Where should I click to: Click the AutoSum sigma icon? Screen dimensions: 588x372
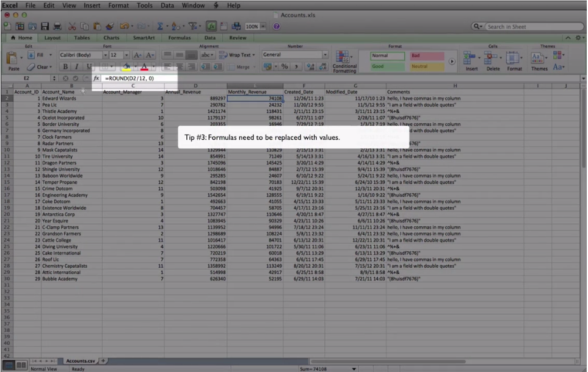tap(160, 26)
